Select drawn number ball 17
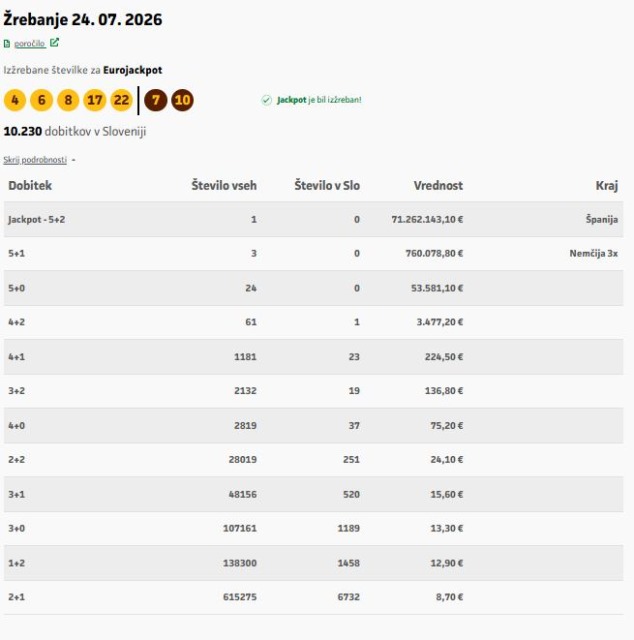Image resolution: width=634 pixels, height=640 pixels. pyautogui.click(x=95, y=100)
